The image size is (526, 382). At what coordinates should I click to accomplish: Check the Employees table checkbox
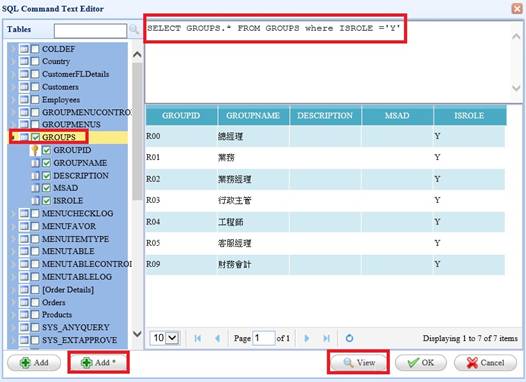tap(35, 100)
